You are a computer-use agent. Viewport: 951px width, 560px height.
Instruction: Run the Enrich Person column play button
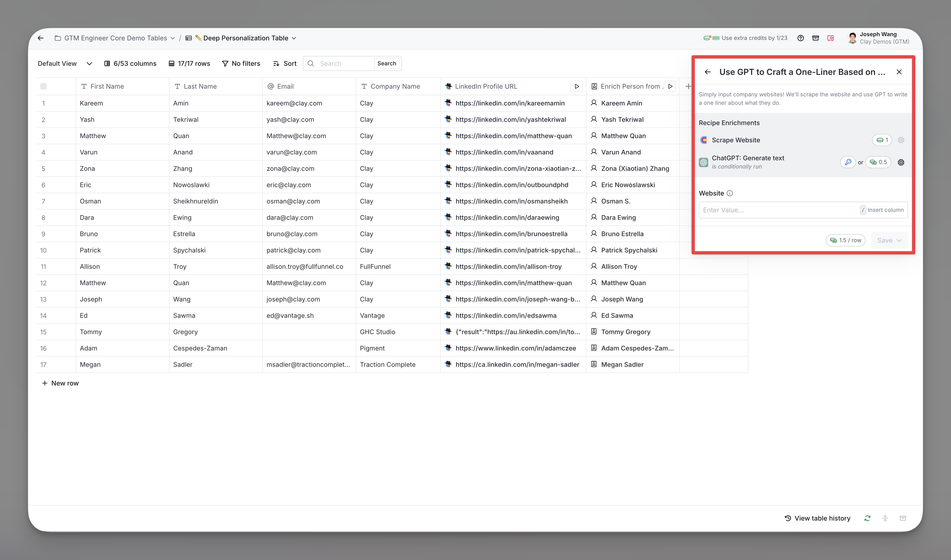point(670,86)
